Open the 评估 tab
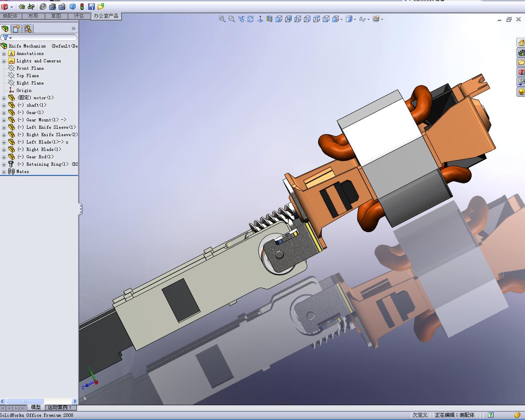This screenshot has height=420, width=525. tap(79, 16)
